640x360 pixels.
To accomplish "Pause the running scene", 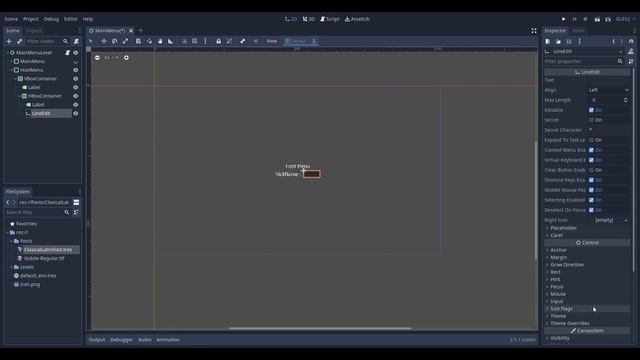I will pos(574,19).
